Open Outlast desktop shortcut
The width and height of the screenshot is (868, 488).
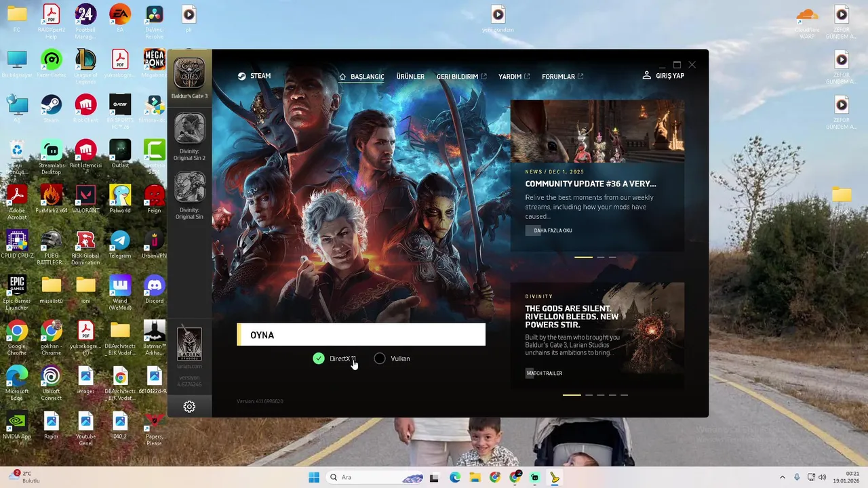click(120, 153)
